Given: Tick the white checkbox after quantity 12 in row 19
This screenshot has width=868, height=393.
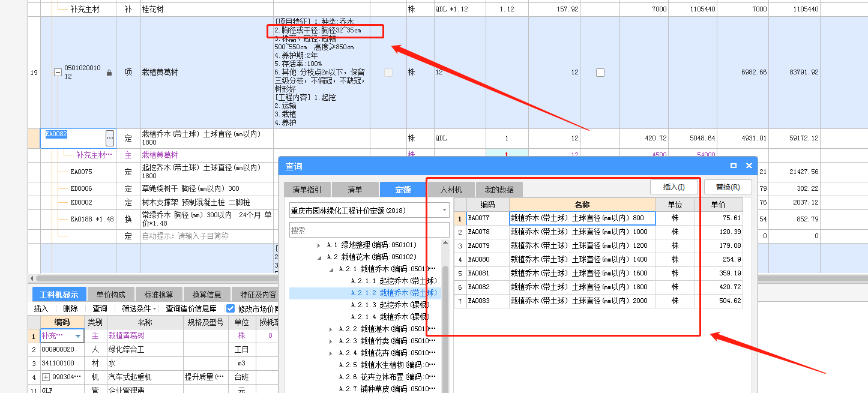Looking at the screenshot, I should [x=600, y=73].
